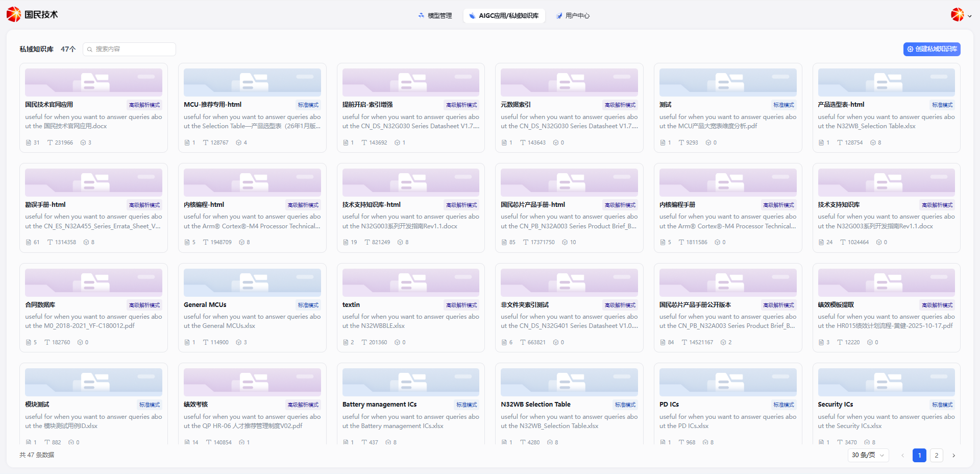The width and height of the screenshot is (980, 474).
Task: Open the 30 条/页 page size dropdown
Action: tap(868, 455)
